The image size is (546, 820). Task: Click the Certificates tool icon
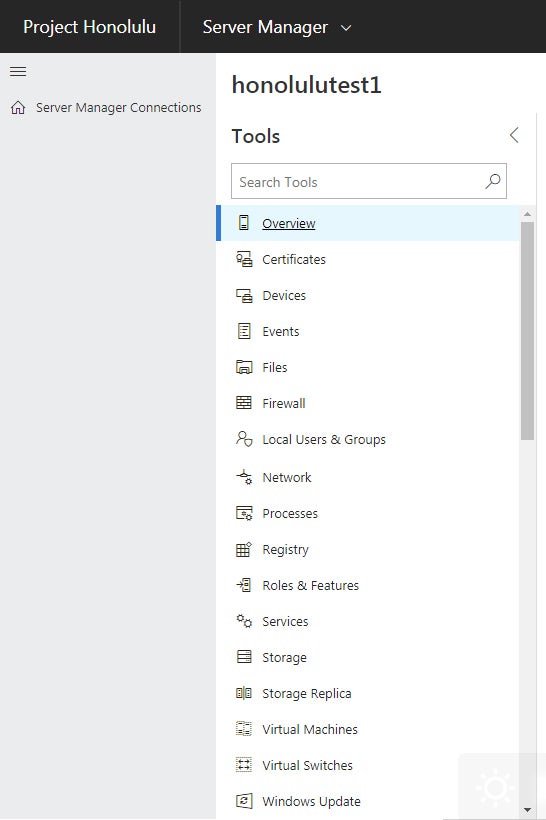click(x=244, y=259)
